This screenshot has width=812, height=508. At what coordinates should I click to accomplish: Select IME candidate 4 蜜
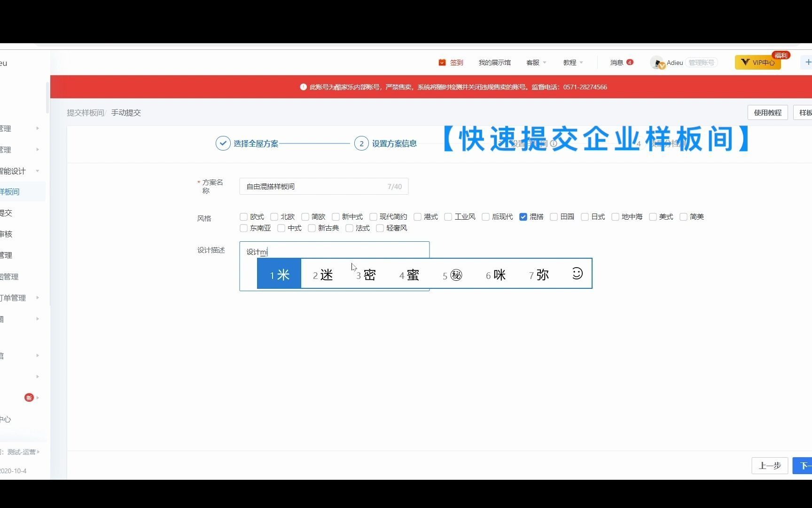coord(409,275)
